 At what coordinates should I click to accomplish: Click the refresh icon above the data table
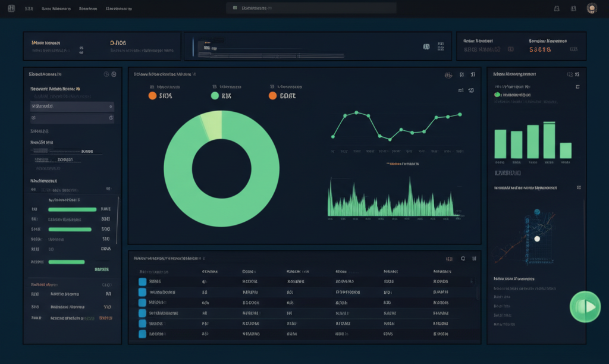(464, 258)
